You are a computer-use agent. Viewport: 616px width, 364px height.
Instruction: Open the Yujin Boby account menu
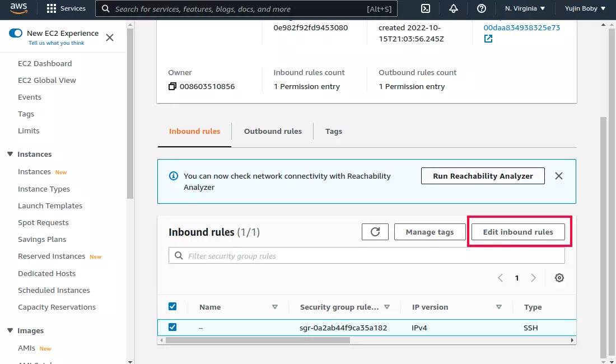tap(584, 8)
